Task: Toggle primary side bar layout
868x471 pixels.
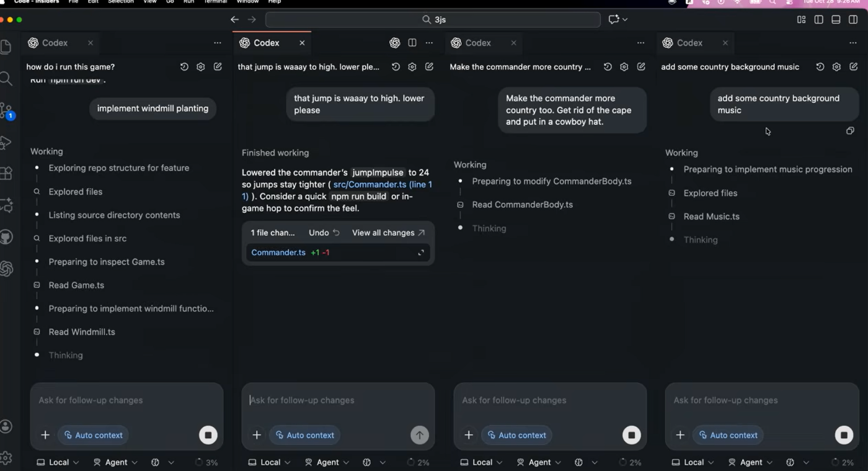Action: point(819,20)
